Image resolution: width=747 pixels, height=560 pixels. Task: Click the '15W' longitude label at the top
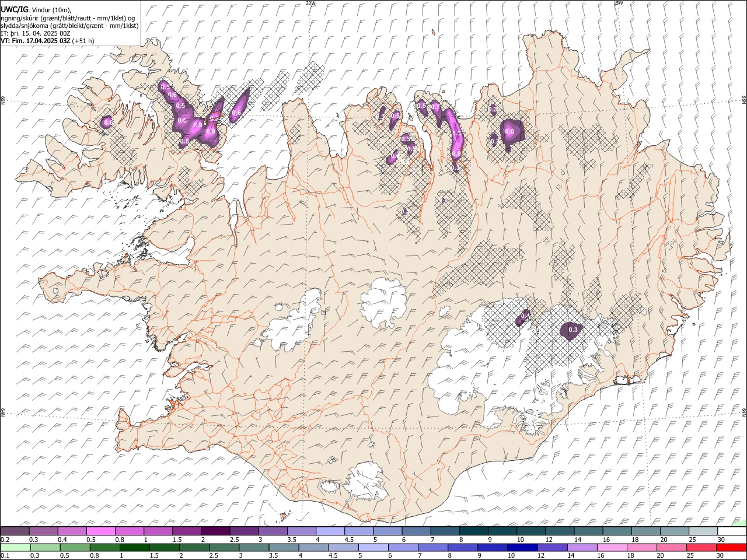[x=618, y=3]
